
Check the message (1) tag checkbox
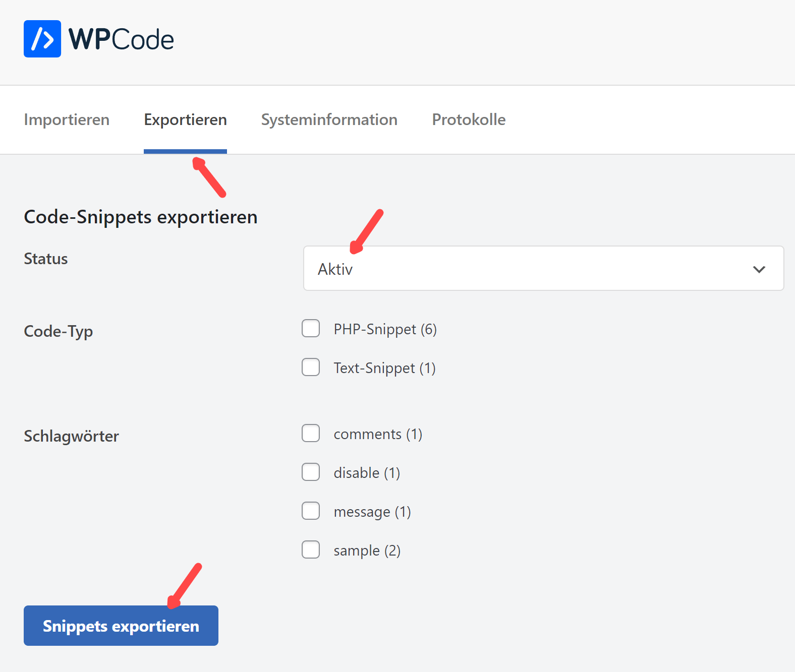(311, 511)
